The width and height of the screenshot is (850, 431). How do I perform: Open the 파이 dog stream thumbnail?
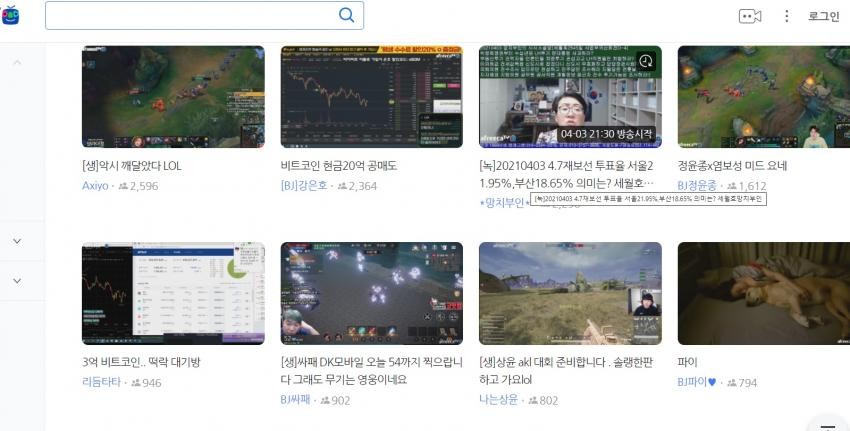pyautogui.click(x=764, y=293)
